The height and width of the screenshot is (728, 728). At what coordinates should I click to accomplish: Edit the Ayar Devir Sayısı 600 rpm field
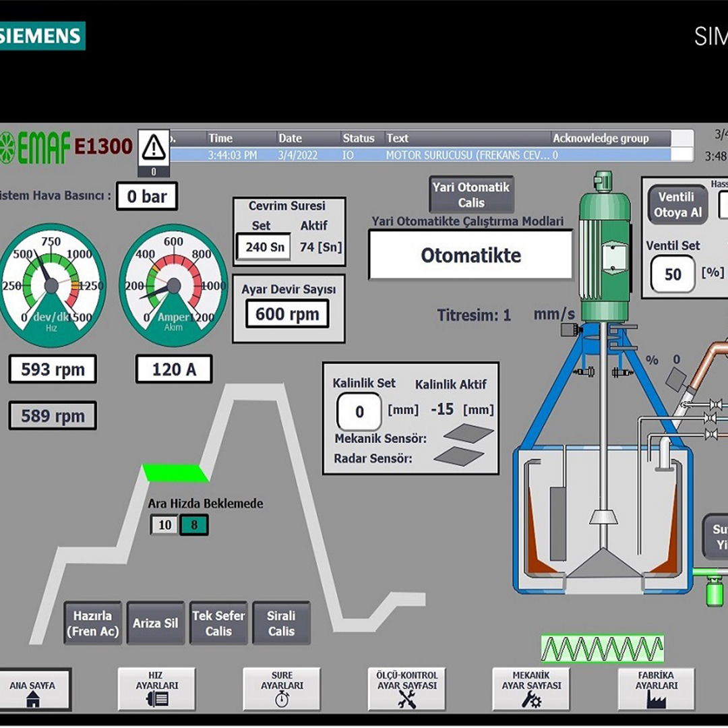(287, 314)
